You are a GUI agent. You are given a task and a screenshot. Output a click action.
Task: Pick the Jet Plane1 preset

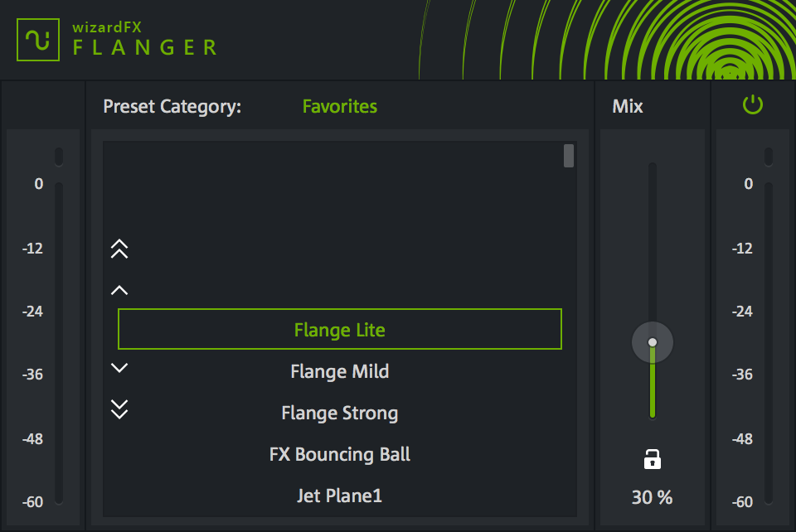coord(340,496)
